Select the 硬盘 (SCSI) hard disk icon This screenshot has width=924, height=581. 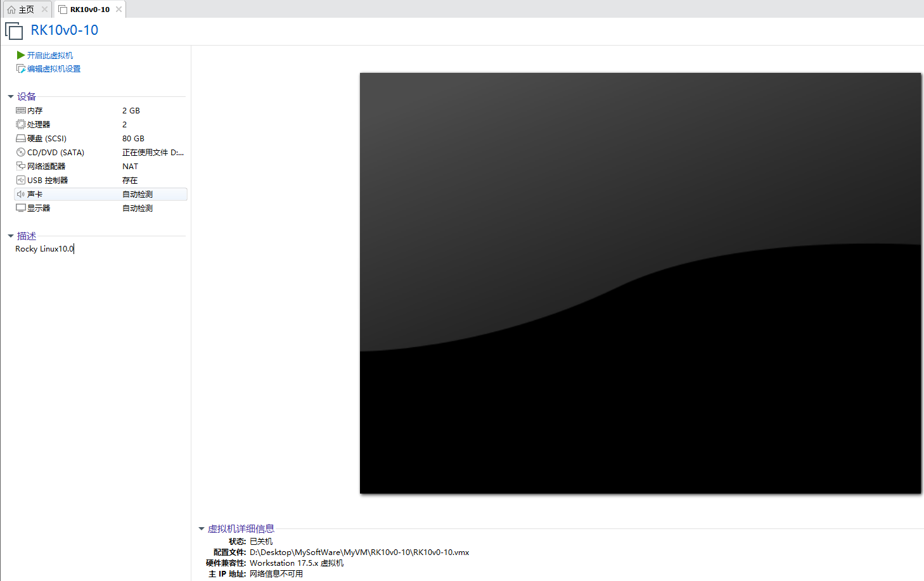(21, 138)
